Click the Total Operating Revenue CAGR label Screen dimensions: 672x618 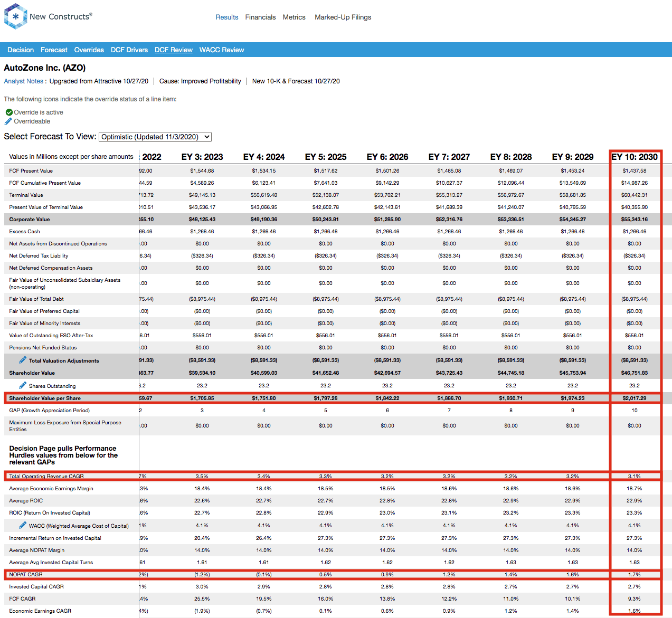click(46, 477)
